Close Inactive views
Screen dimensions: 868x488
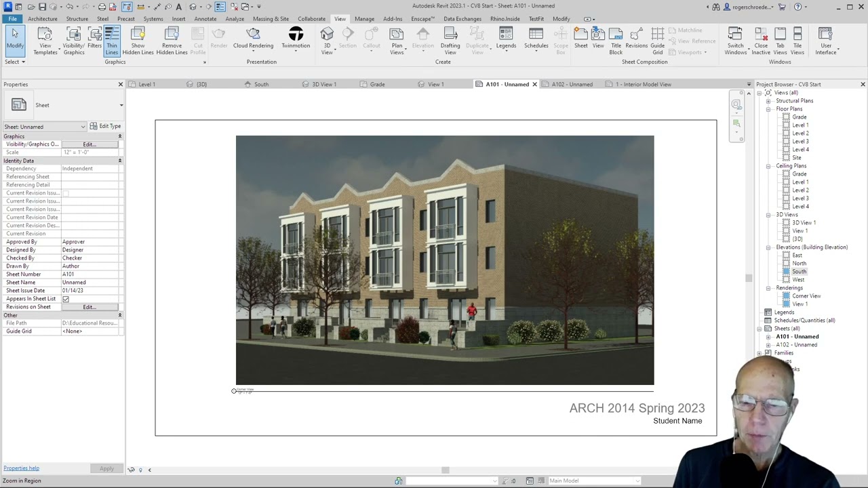point(762,41)
